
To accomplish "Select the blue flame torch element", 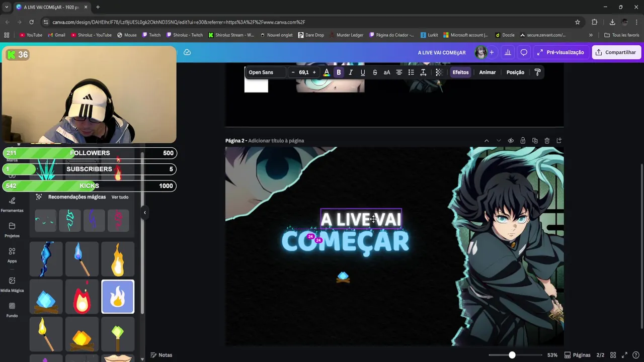I will click(x=82, y=259).
